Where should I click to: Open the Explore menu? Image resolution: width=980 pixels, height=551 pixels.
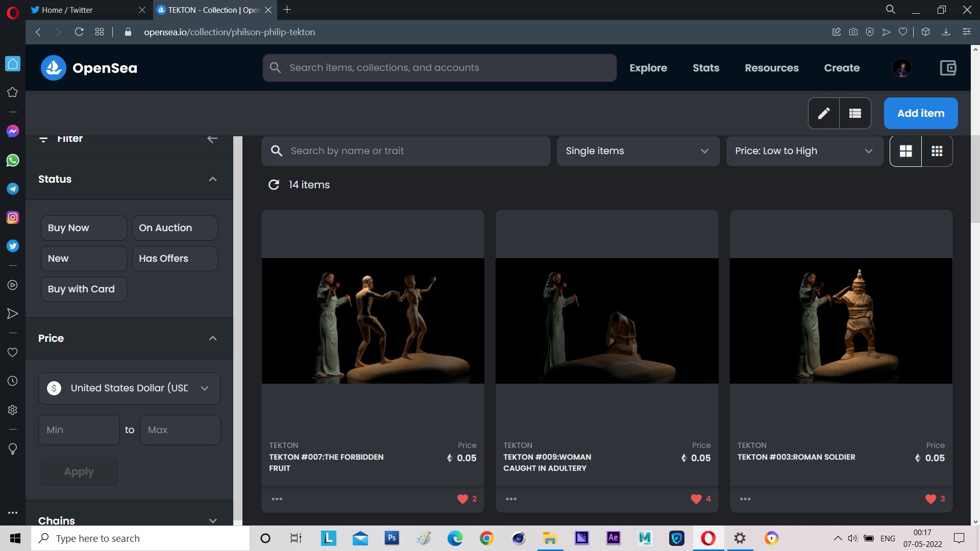pos(648,68)
